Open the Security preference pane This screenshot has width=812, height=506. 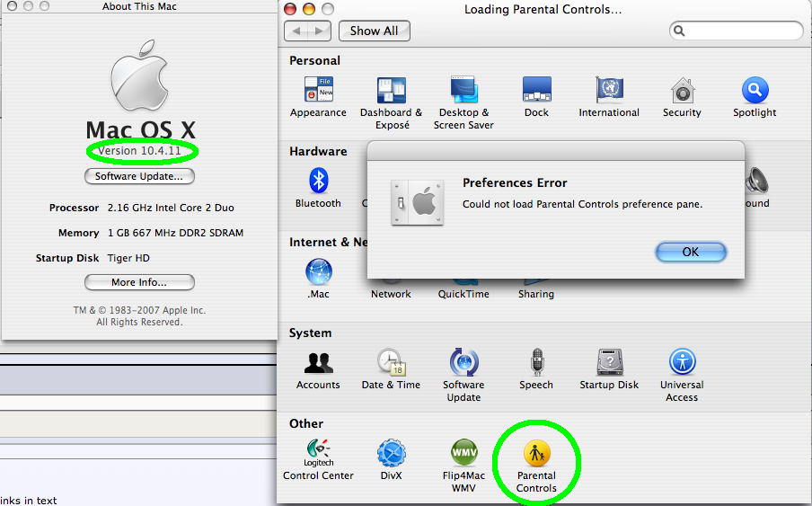tap(682, 97)
